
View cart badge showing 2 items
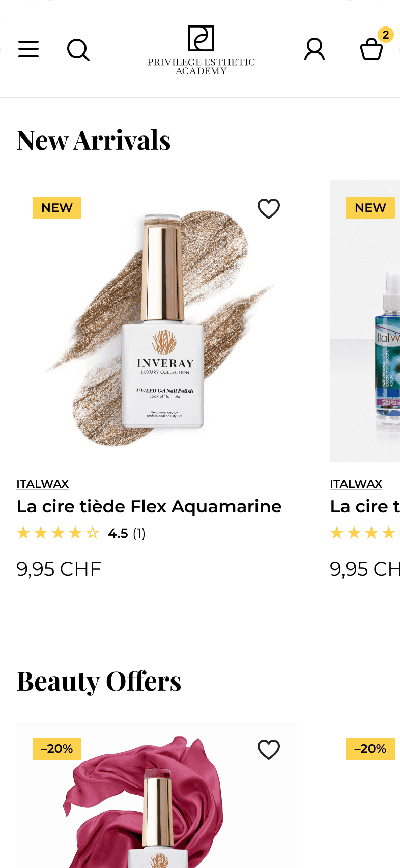[386, 35]
